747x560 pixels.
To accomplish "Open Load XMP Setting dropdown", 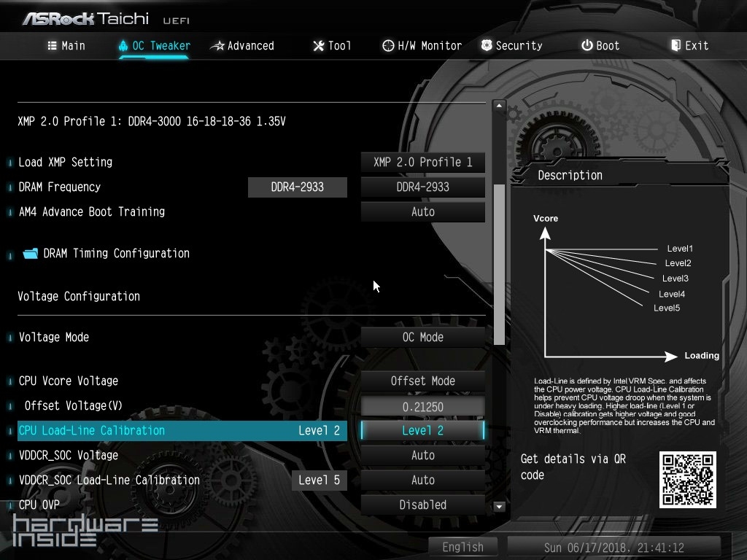I will coord(422,162).
